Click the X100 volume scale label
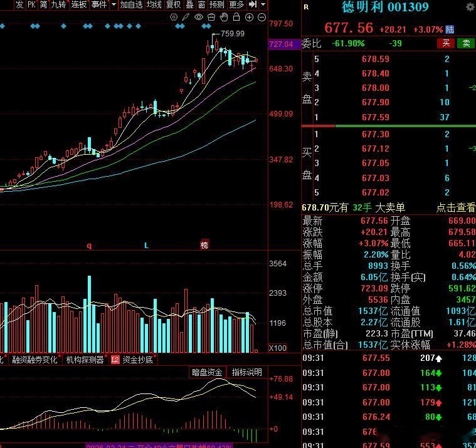This screenshot has width=476, height=448. 278,348
